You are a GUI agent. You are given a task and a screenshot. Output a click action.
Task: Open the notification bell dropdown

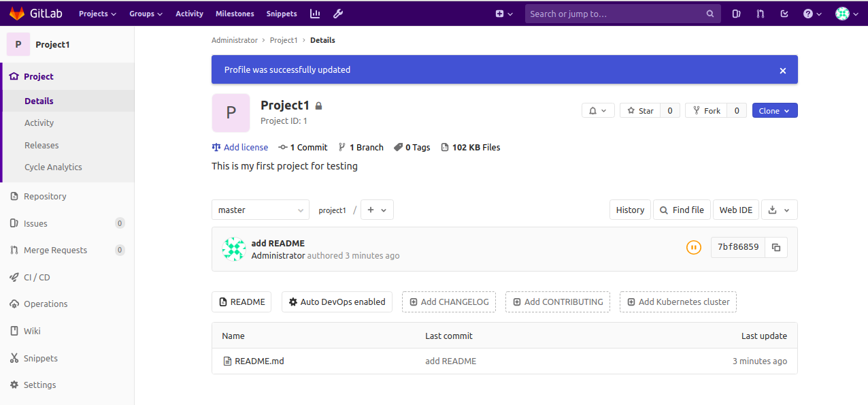pyautogui.click(x=599, y=110)
